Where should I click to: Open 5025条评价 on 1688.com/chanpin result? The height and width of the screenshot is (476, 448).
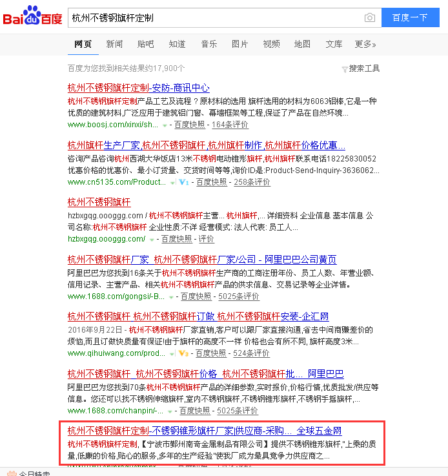click(238, 411)
